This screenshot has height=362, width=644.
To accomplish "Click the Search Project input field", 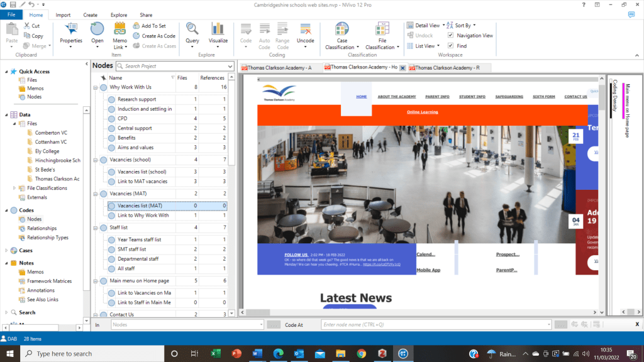I will (174, 66).
